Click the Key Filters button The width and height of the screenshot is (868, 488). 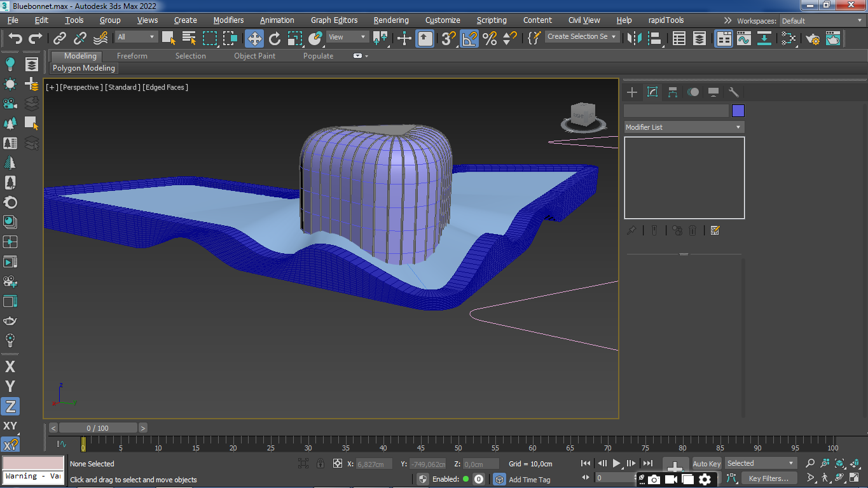point(768,478)
